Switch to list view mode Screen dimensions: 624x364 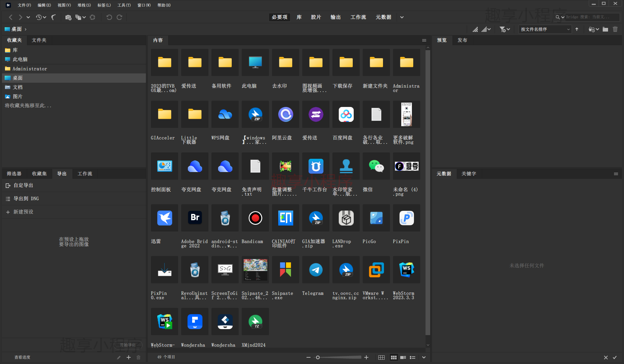click(x=413, y=357)
